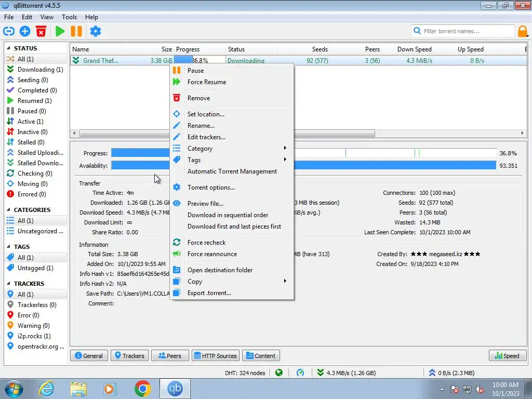This screenshot has width=532, height=399.
Task: Click the horizontal scrollbar right arrow
Action: [x=523, y=134]
